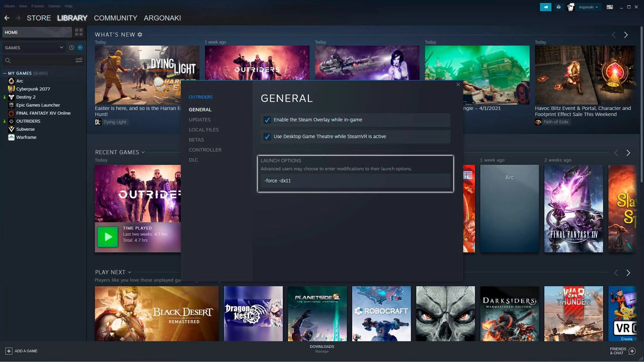The height and width of the screenshot is (362, 644).
Task: Open Darksiders Warmastered Edition cover
Action: (x=510, y=314)
